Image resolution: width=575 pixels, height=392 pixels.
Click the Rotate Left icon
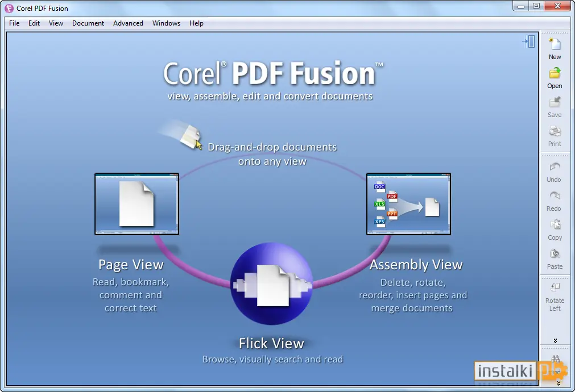555,287
